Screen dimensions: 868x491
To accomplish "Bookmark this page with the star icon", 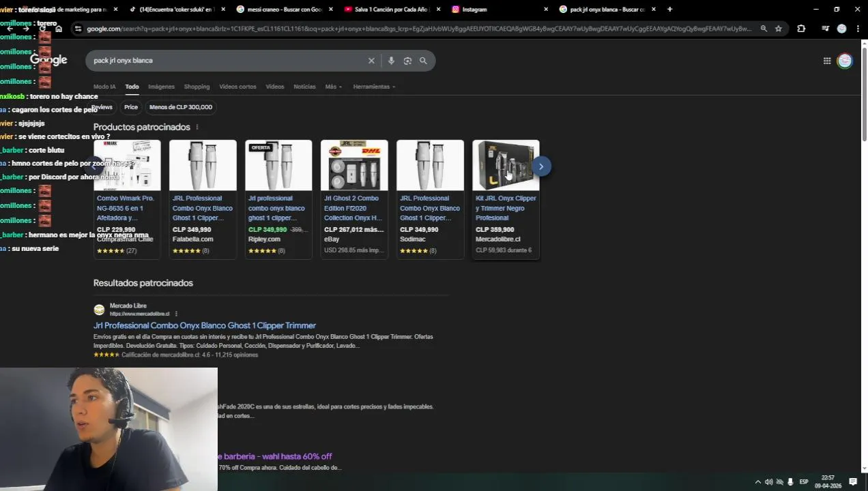I will 779,29.
